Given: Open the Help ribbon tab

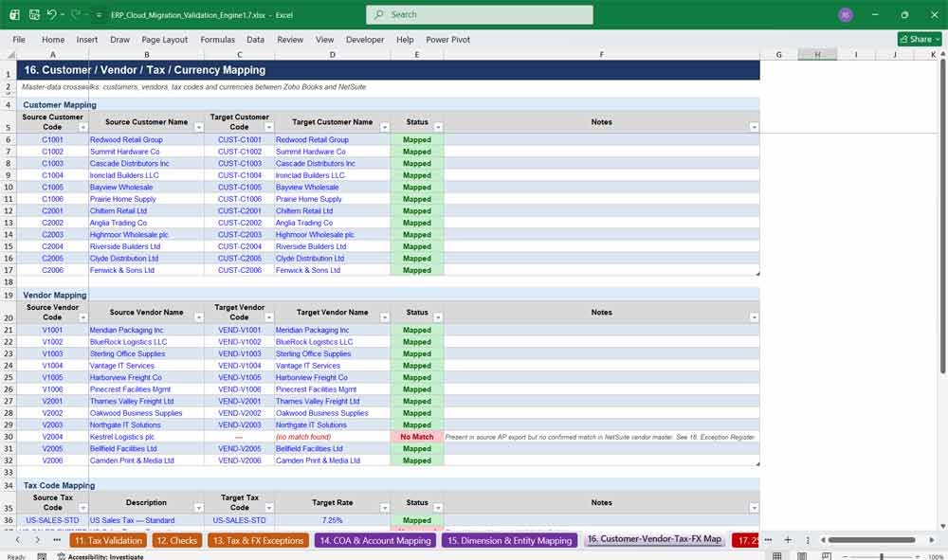Looking at the screenshot, I should coord(405,39).
